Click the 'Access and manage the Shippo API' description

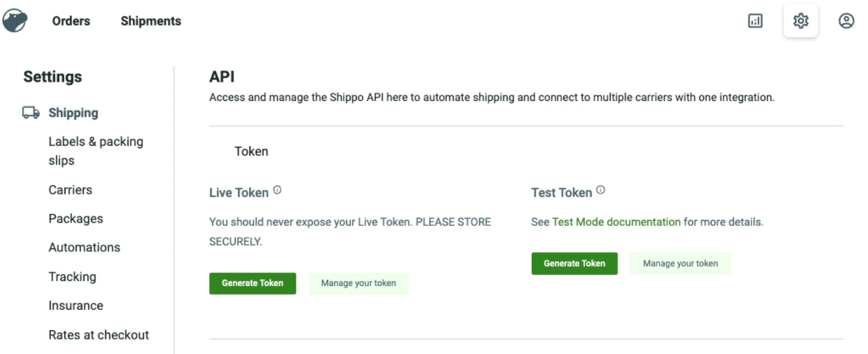[492, 98]
